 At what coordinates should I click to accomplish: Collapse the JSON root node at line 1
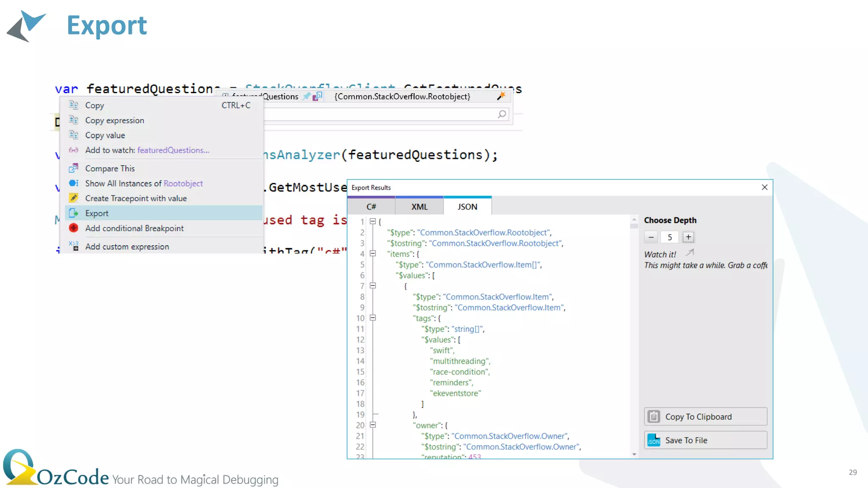373,221
